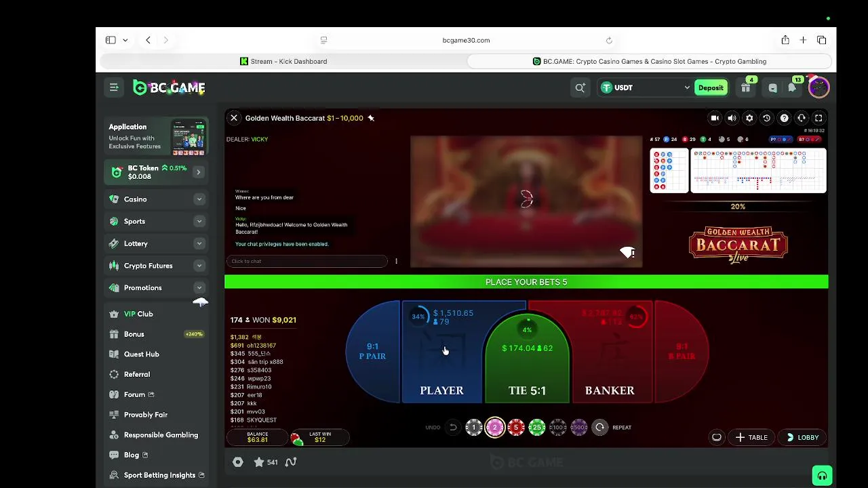Select the pink 2 value chip

[495, 428]
